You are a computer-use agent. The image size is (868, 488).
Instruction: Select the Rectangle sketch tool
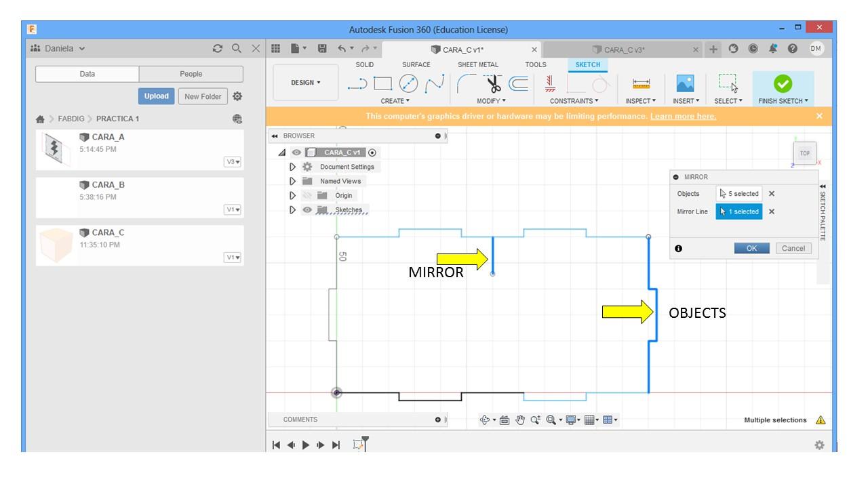383,83
